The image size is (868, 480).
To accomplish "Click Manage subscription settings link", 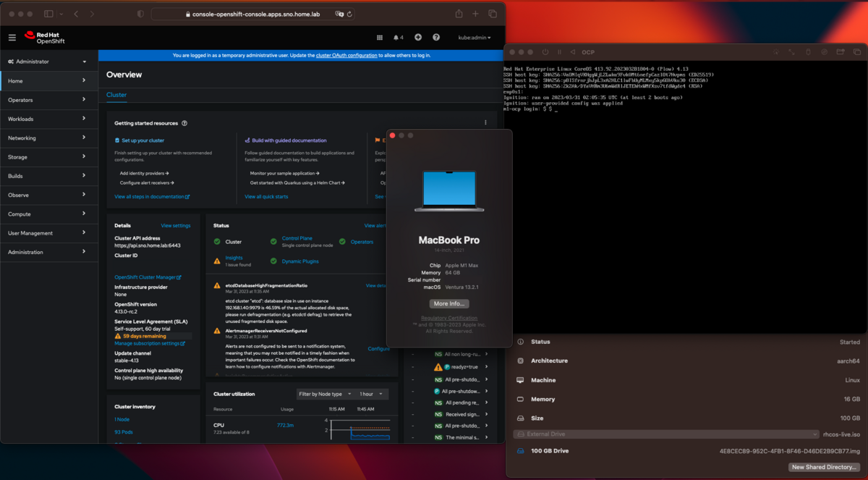I will [x=150, y=343].
